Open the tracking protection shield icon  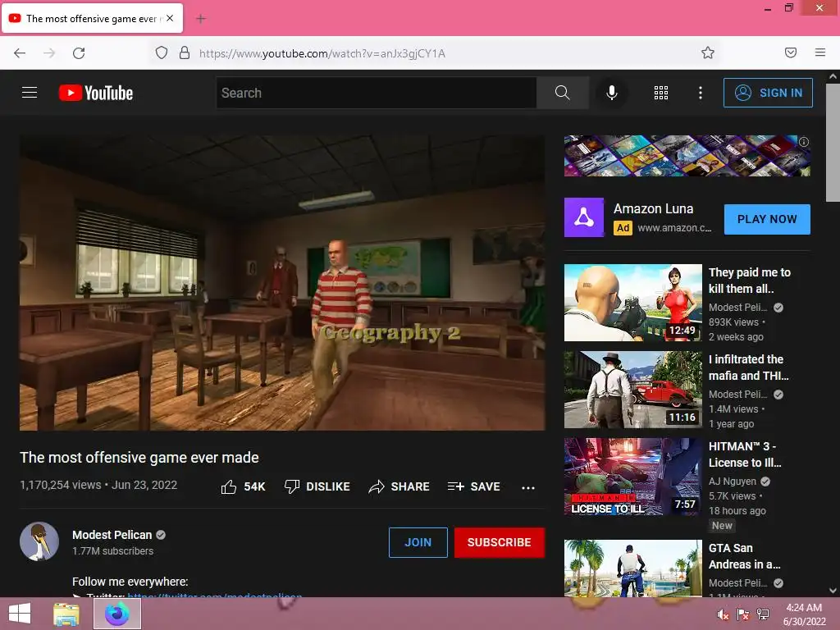(x=162, y=52)
